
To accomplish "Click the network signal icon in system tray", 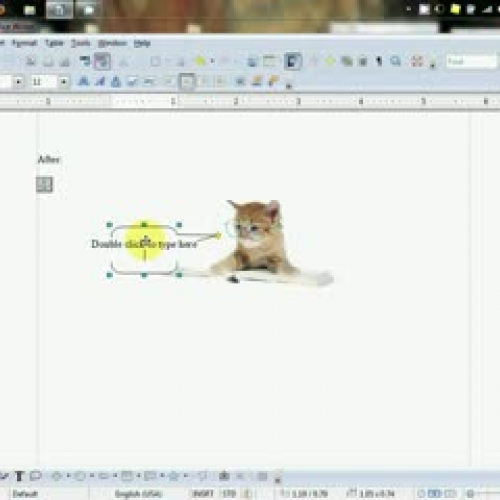I will click(487, 9).
